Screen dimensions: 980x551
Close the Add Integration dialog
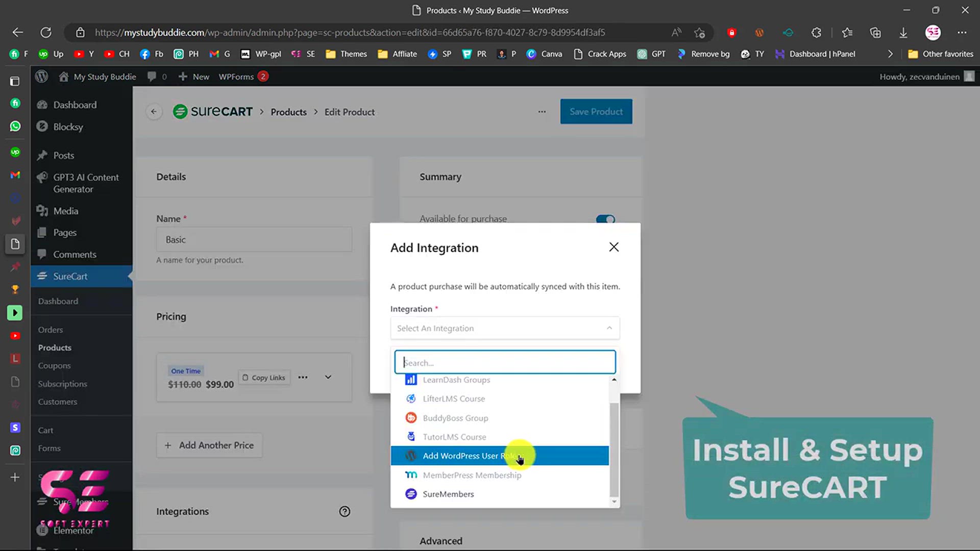click(x=614, y=247)
